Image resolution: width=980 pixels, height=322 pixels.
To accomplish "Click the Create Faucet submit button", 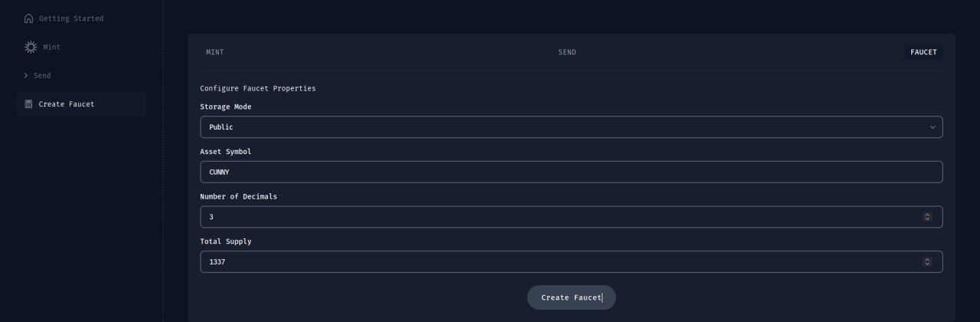I will 571,297.
